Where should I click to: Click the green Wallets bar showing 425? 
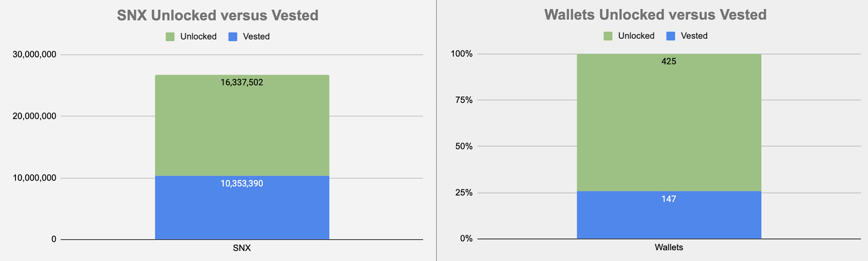(x=669, y=122)
